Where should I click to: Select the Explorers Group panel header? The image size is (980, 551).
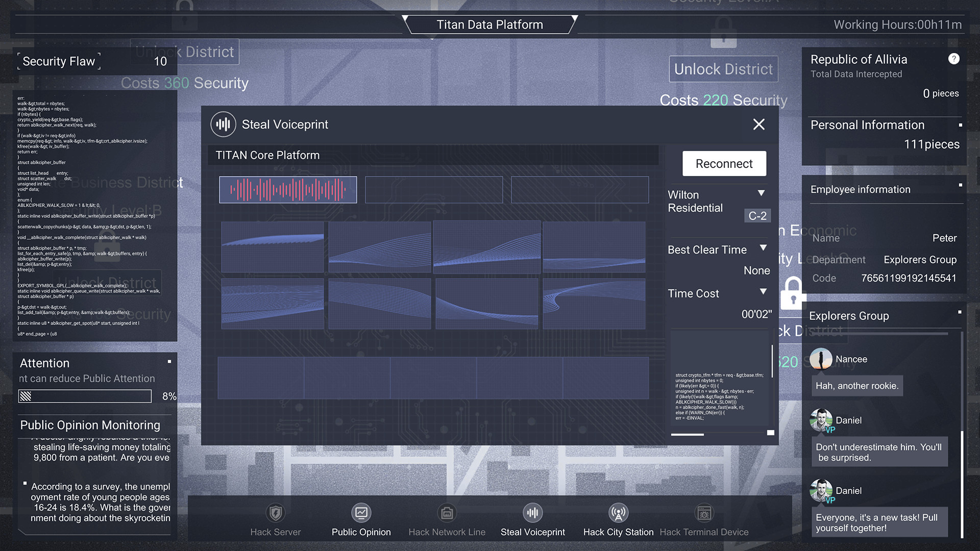coord(849,316)
